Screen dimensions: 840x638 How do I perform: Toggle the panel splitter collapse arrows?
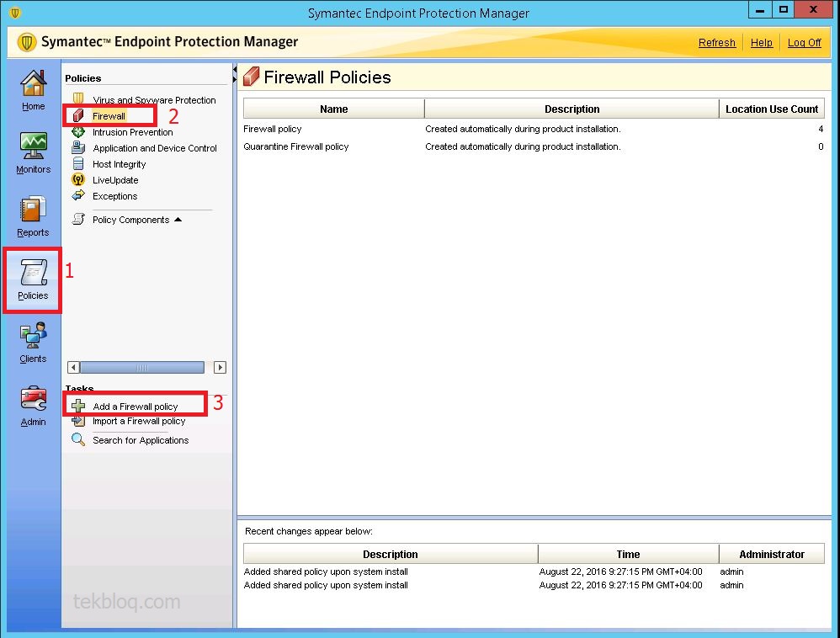click(x=235, y=75)
